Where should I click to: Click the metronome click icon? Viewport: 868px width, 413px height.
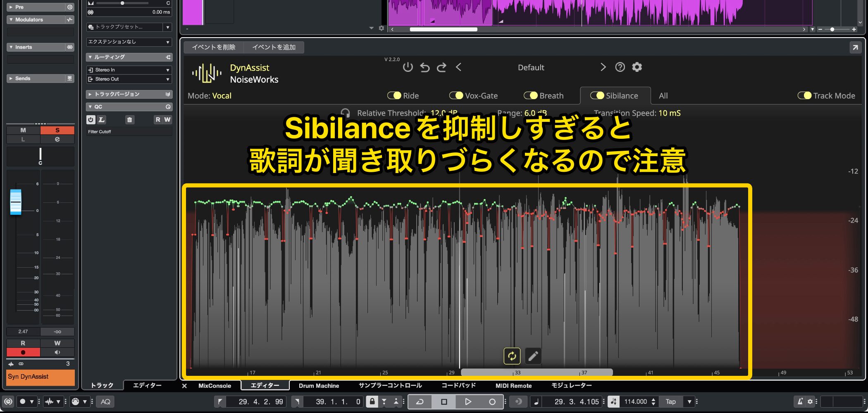pyautogui.click(x=800, y=401)
